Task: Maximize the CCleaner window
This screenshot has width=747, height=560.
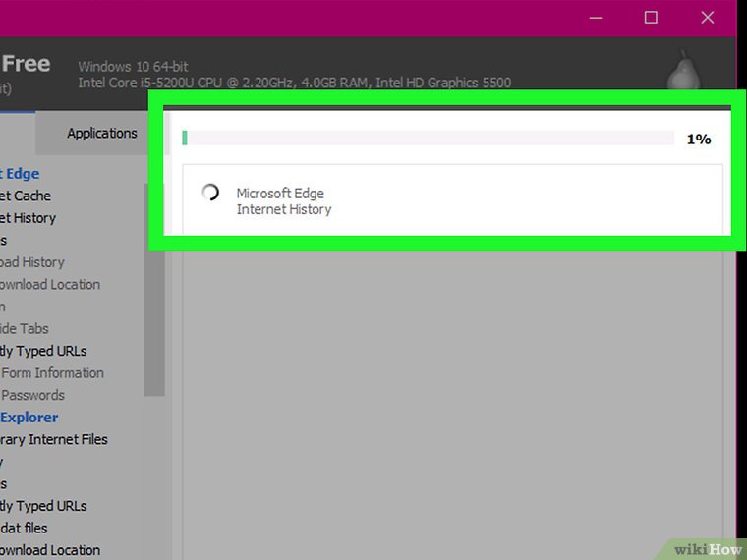Action: (x=651, y=18)
